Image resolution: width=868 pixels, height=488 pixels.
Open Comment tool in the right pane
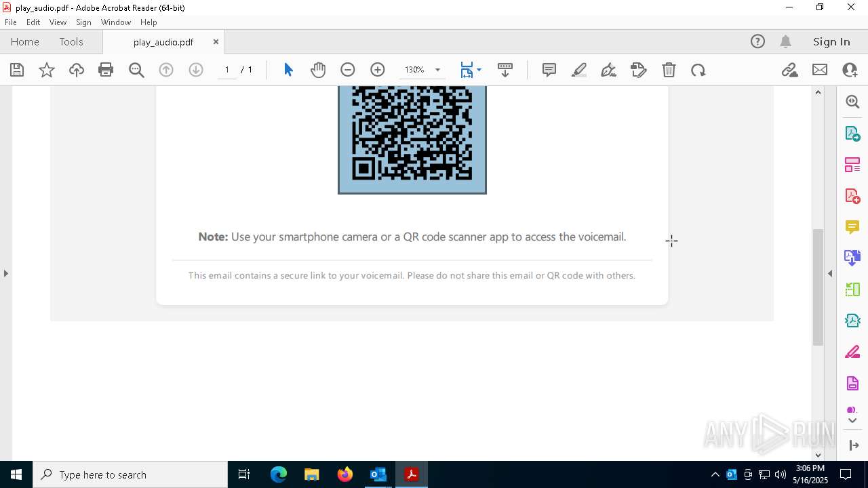(x=852, y=227)
